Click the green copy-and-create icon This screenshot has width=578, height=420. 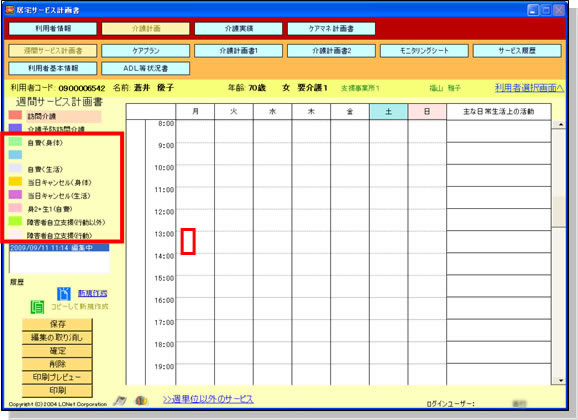click(37, 307)
